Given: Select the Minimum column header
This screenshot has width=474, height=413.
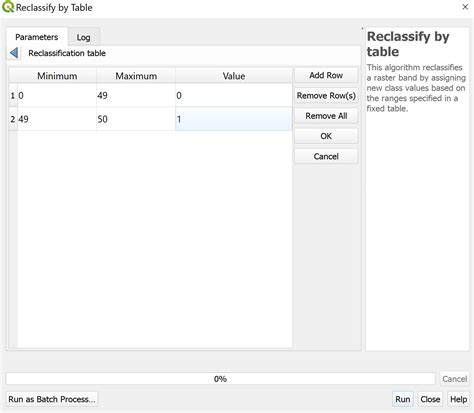Looking at the screenshot, I should (57, 76).
